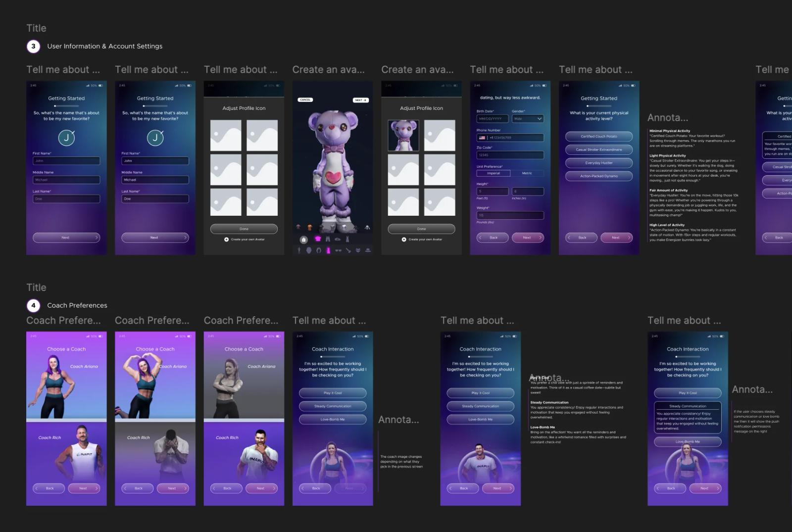Click Done in the empty Adjust Profile Icon frame
This screenshot has height=532, width=792.
(x=244, y=229)
